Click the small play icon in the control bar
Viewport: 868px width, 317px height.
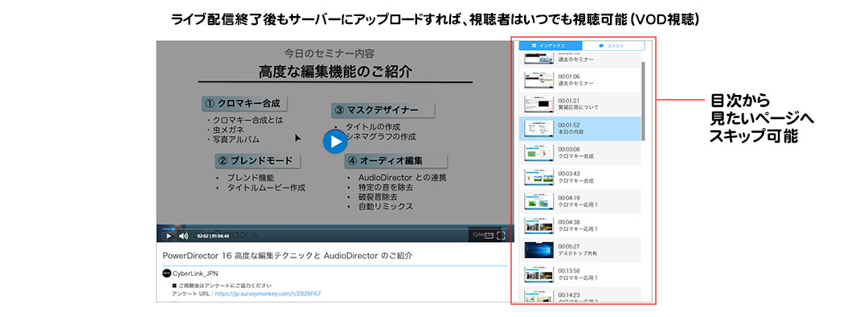(x=169, y=236)
